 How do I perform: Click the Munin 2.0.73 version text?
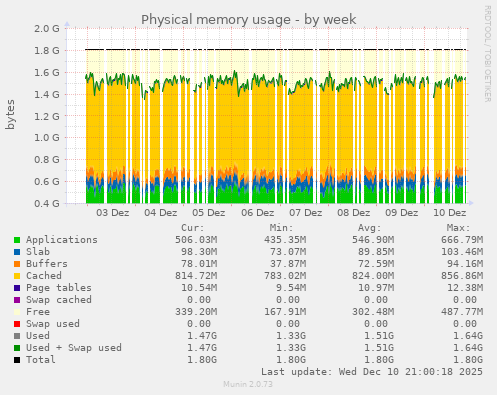pyautogui.click(x=248, y=384)
